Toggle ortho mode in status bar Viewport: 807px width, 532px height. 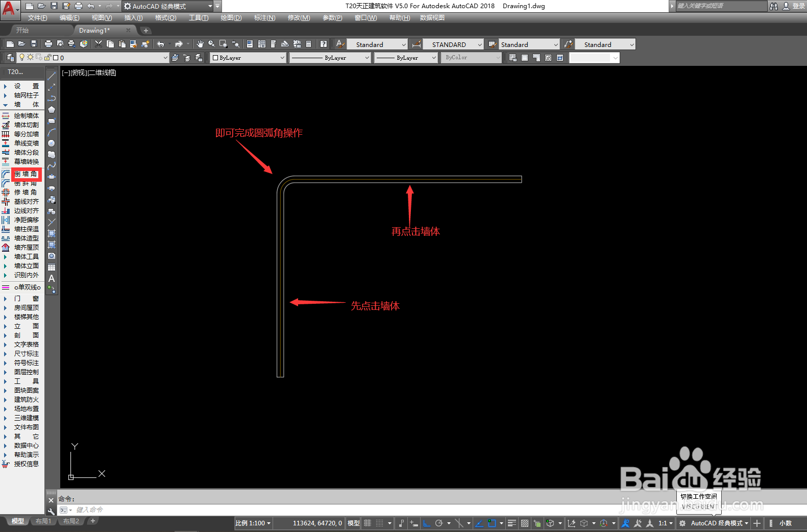tap(427, 523)
